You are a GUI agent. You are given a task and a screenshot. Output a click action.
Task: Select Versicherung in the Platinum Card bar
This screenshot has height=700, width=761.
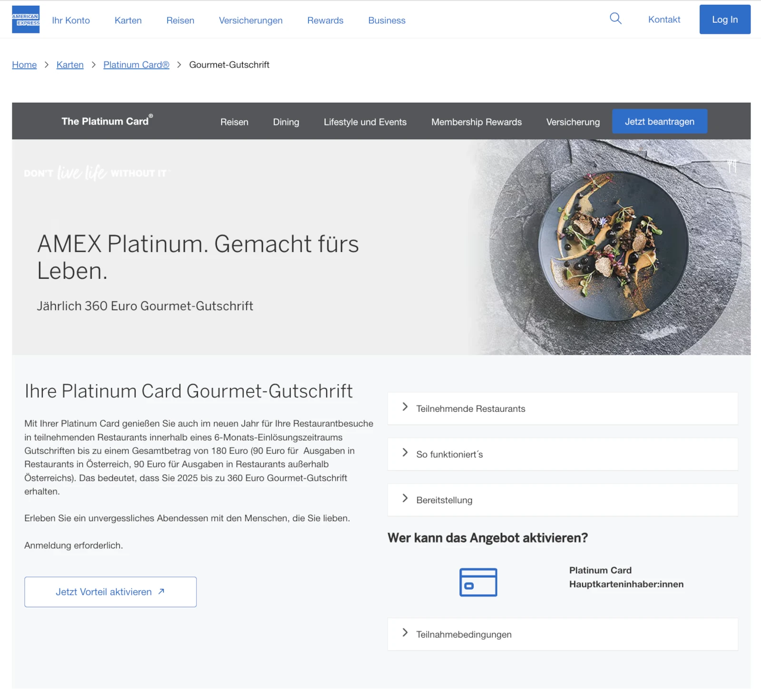click(573, 122)
